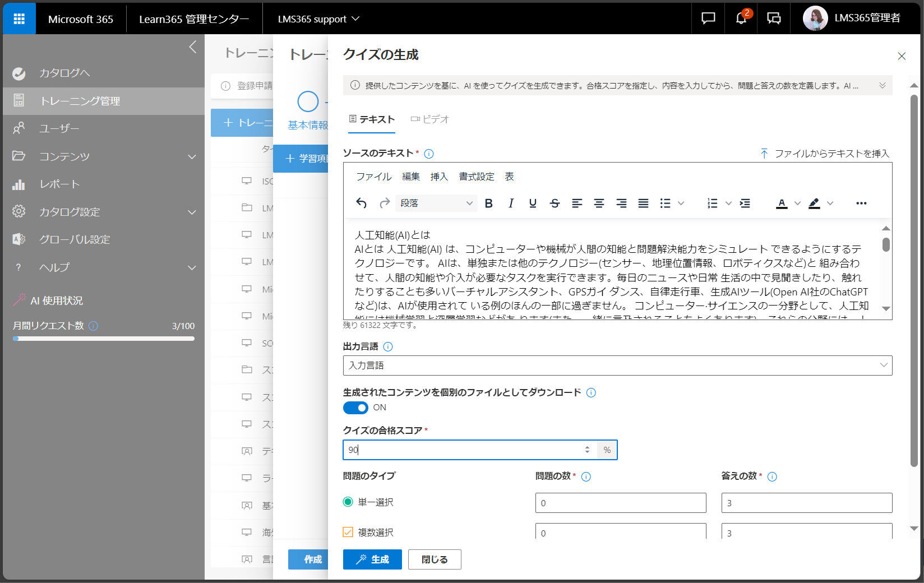The height and width of the screenshot is (583, 924).
Task: Open the highlight color dropdown arrow
Action: (830, 203)
